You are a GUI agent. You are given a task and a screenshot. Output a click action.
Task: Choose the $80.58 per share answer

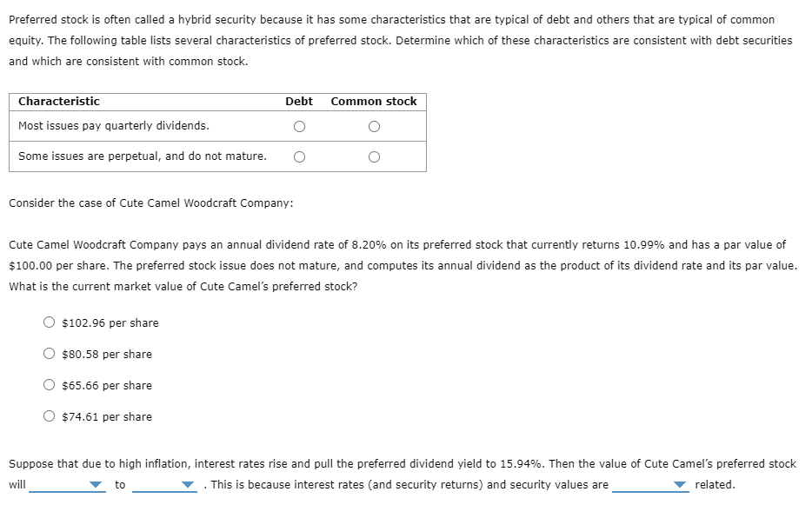coord(49,354)
